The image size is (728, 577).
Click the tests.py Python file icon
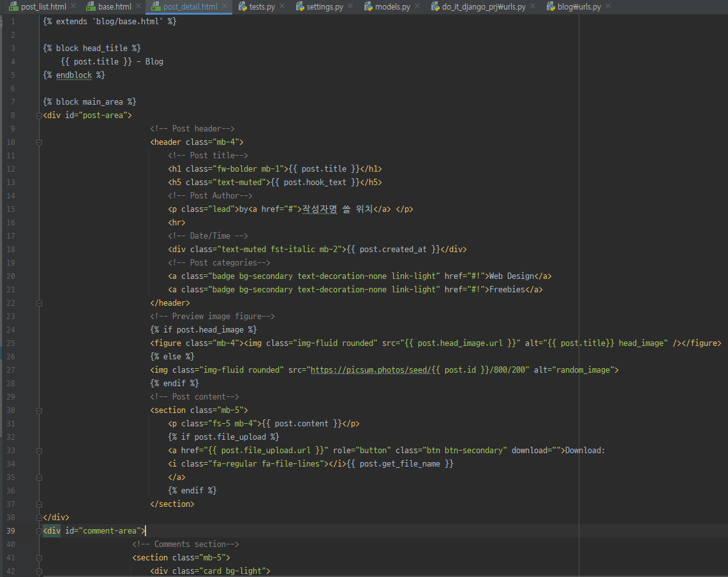pyautogui.click(x=242, y=6)
